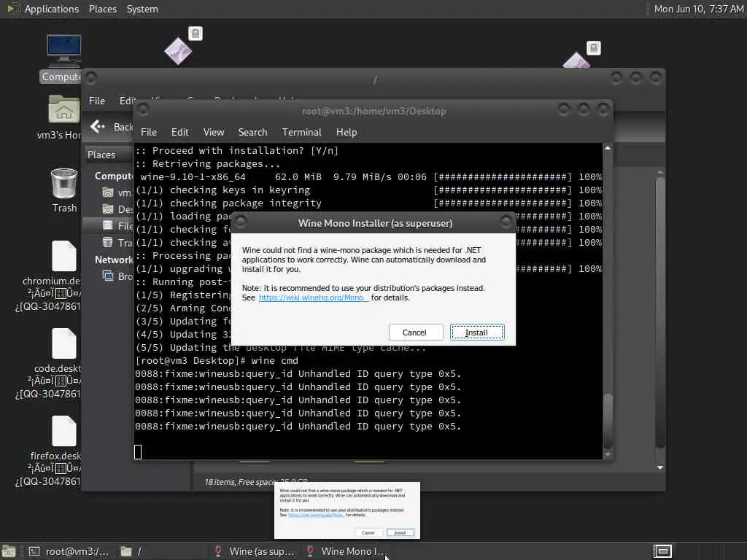747x560 pixels.
Task: Click the date and time clock
Action: pos(698,9)
